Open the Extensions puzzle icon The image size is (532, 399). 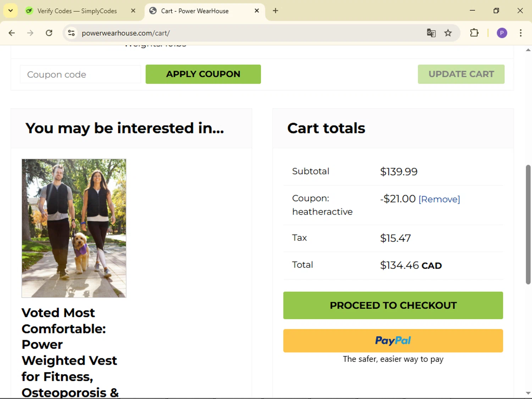click(474, 33)
